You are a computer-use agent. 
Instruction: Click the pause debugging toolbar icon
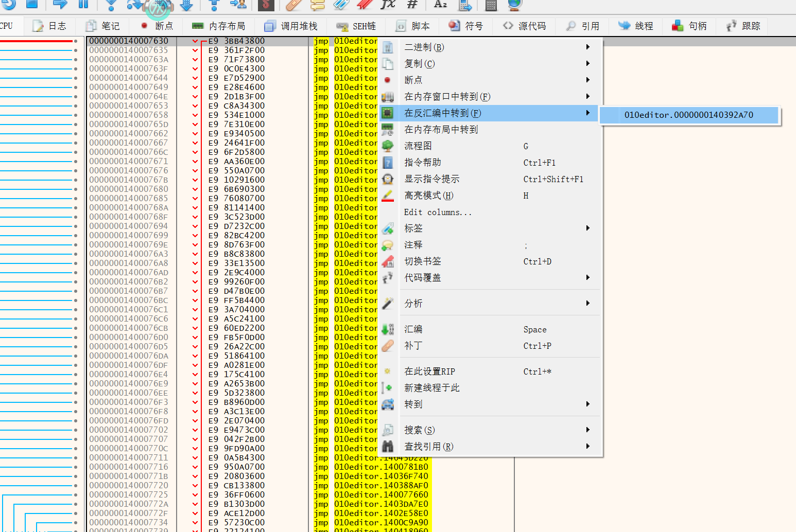pyautogui.click(x=83, y=5)
